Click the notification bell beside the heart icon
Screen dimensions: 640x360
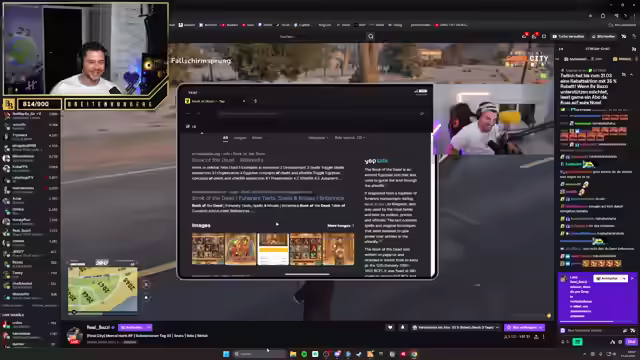click(x=402, y=327)
